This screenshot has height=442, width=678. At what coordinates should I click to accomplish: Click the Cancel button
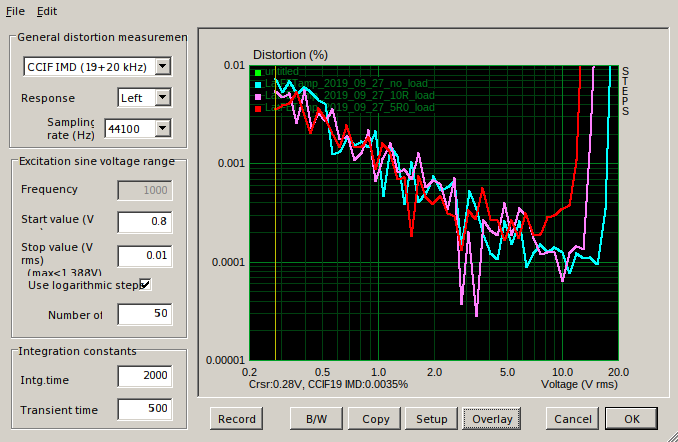coord(572,419)
